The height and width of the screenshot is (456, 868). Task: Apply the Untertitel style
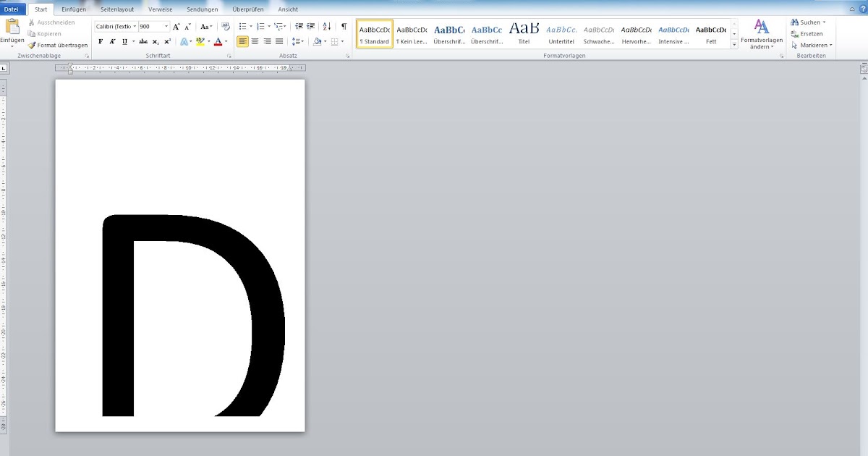pyautogui.click(x=561, y=34)
